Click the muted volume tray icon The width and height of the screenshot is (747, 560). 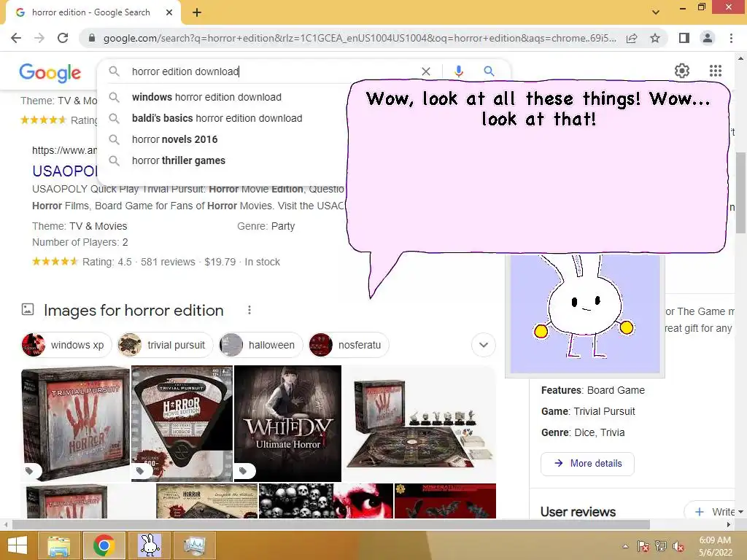pos(678,546)
